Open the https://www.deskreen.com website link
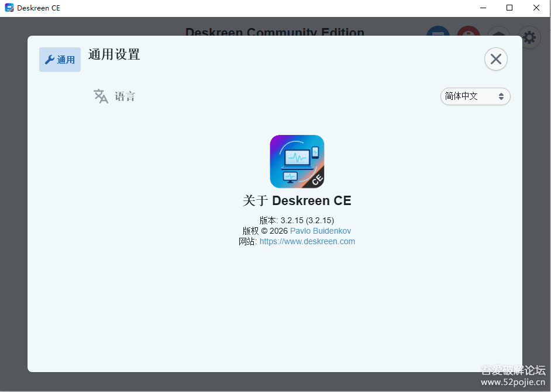Image resolution: width=551 pixels, height=392 pixels. click(x=307, y=241)
